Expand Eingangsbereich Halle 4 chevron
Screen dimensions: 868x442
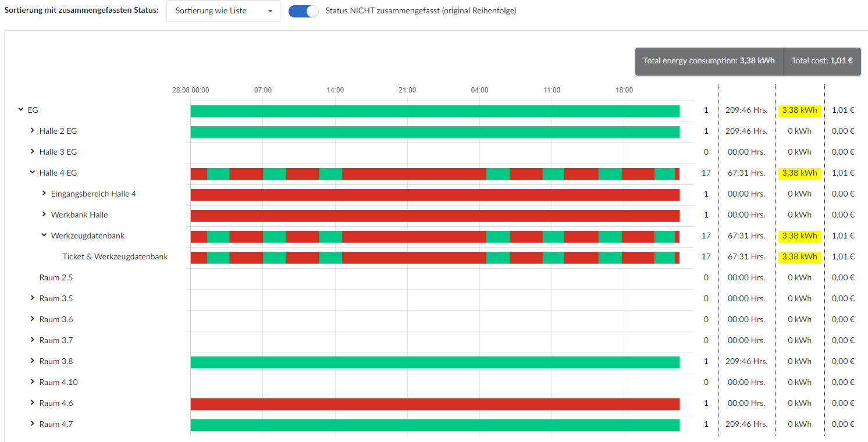pos(44,194)
